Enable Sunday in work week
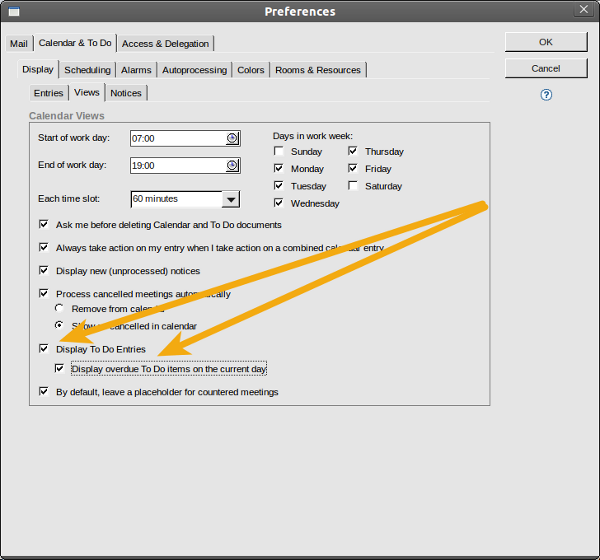This screenshot has width=600, height=560. click(x=279, y=151)
